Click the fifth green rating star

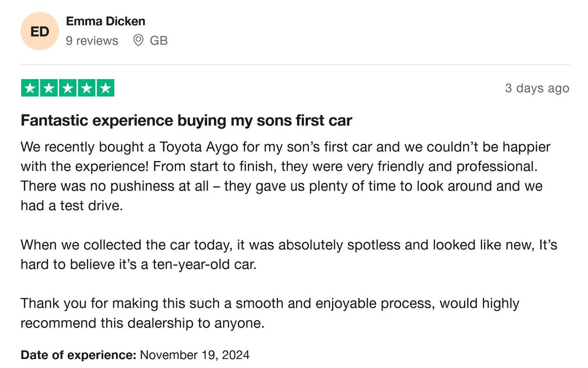click(105, 88)
